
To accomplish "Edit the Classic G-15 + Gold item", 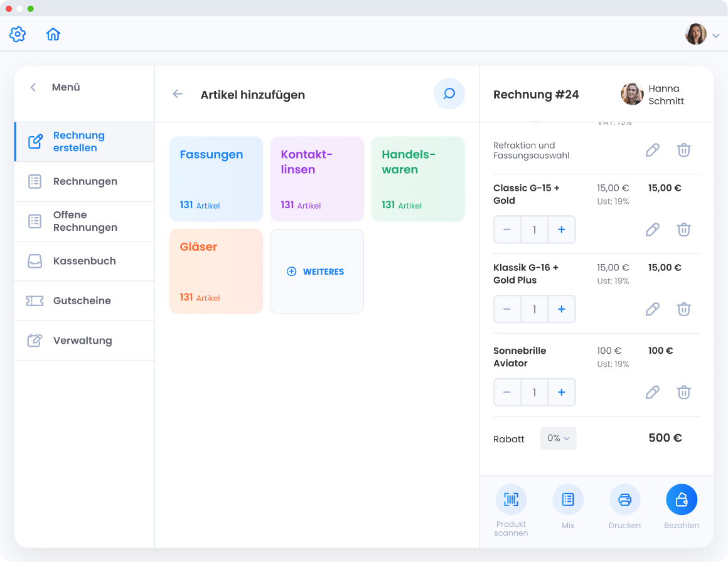I will click(653, 230).
